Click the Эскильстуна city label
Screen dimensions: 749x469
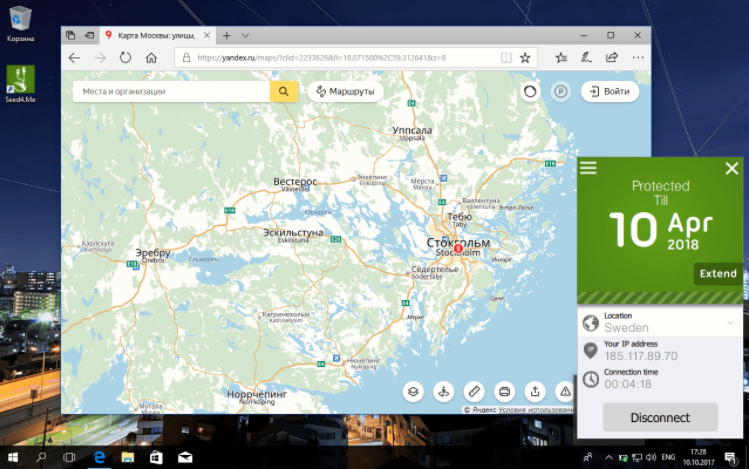[293, 233]
